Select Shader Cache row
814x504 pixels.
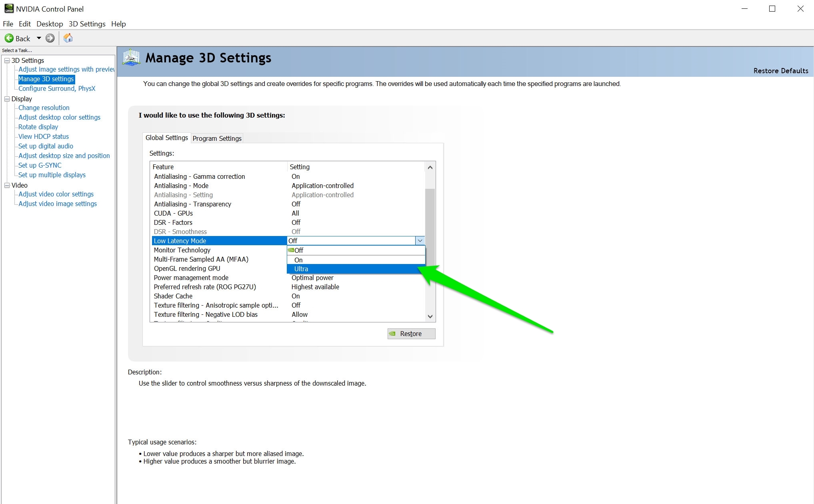tap(288, 296)
